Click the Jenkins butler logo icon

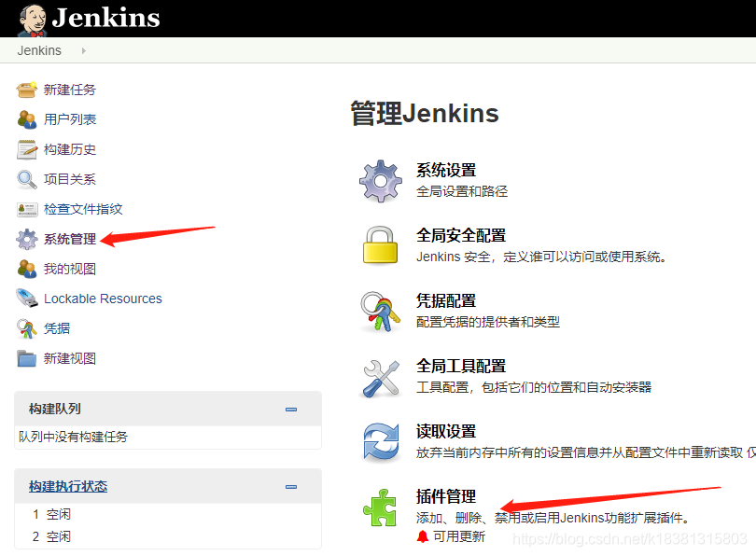33,20
